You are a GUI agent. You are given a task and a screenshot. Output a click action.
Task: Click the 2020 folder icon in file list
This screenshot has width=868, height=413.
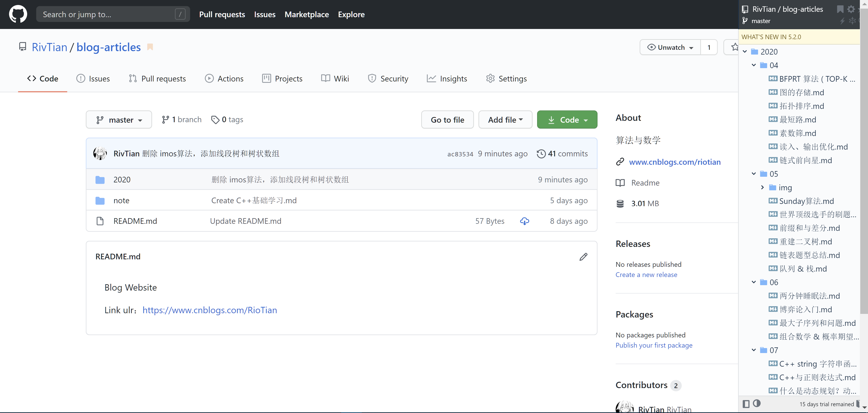point(100,179)
